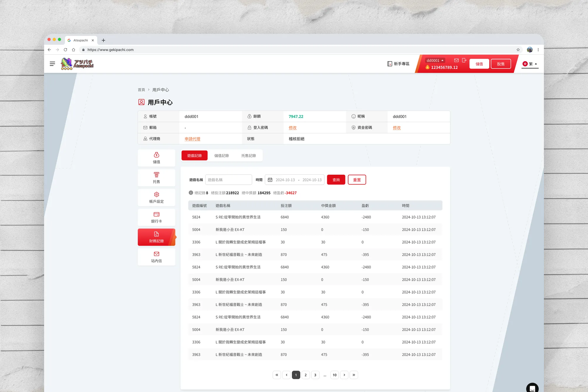Click total bet value 218922
Screen dimensions: 588x392
pos(233,193)
